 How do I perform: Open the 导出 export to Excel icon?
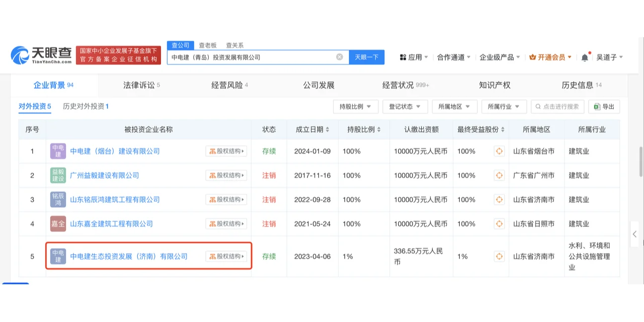click(603, 107)
